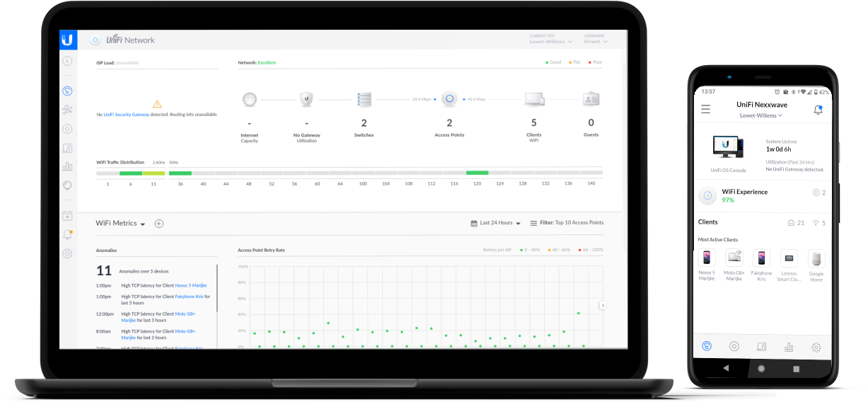The height and width of the screenshot is (402, 868).
Task: Click the anomalies list scrollbar
Action: pyautogui.click(x=217, y=289)
